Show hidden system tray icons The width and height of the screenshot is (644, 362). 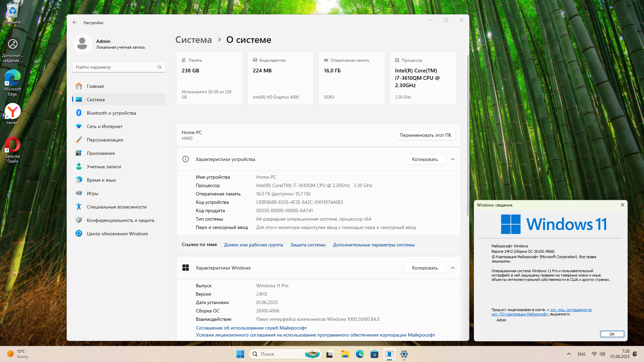pyautogui.click(x=569, y=354)
